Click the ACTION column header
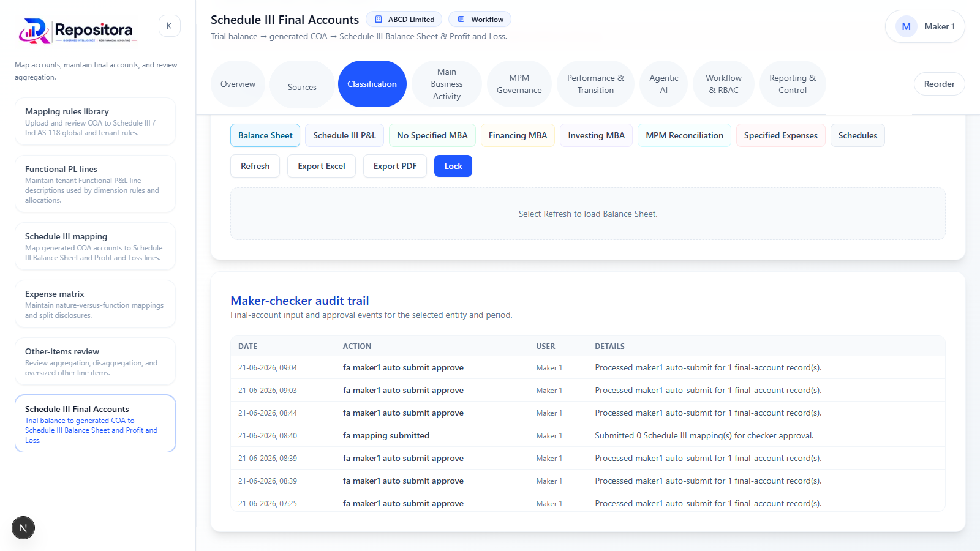This screenshot has width=980, height=551. (357, 347)
